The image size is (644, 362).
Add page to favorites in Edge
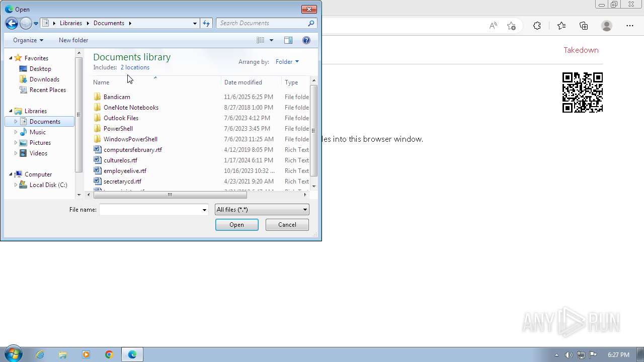coord(511,26)
